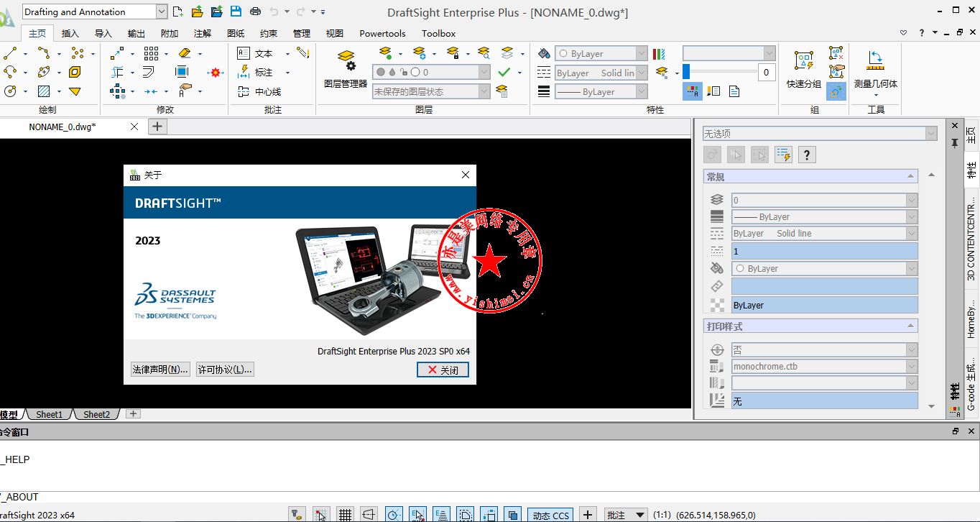Add a new sheet with plus button

(133, 413)
